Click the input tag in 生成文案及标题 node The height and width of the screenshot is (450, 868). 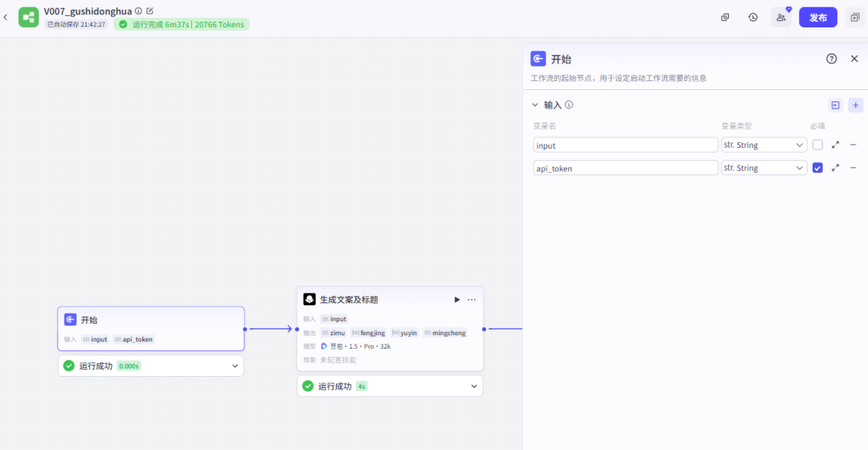coord(334,319)
